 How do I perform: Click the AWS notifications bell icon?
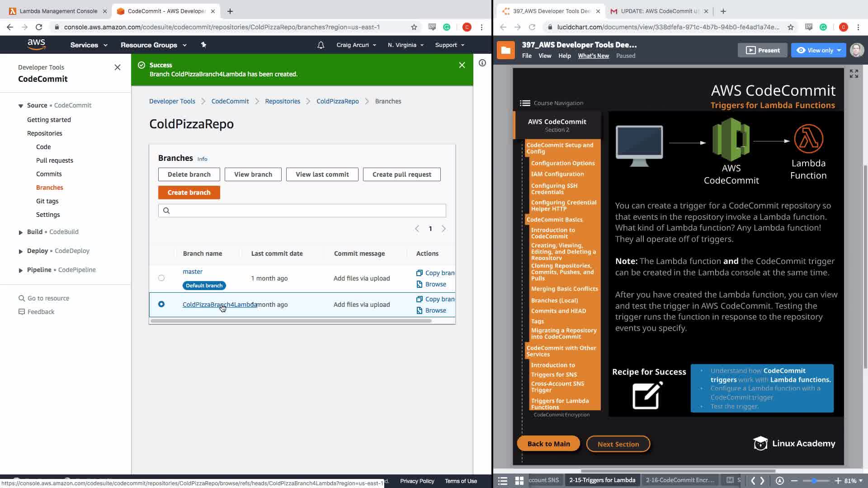(321, 45)
